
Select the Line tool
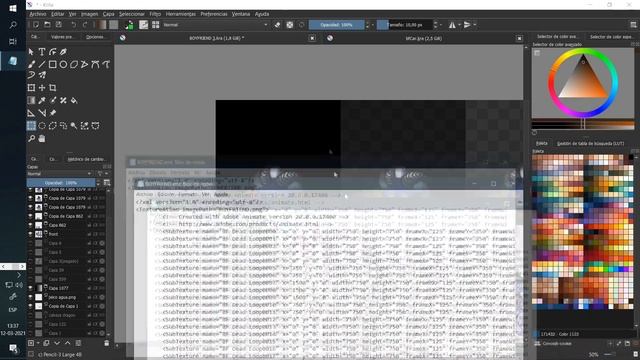click(x=42, y=64)
